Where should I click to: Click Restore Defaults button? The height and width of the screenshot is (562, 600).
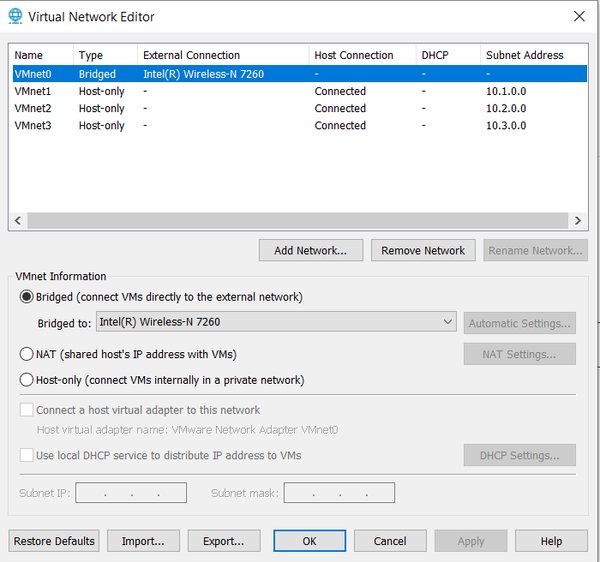click(54, 541)
